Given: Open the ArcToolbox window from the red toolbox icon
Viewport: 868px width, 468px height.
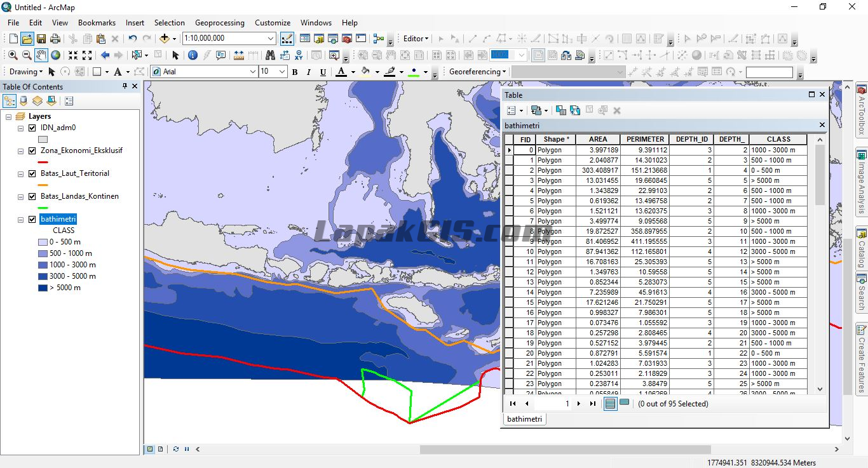Looking at the screenshot, I should point(346,39).
